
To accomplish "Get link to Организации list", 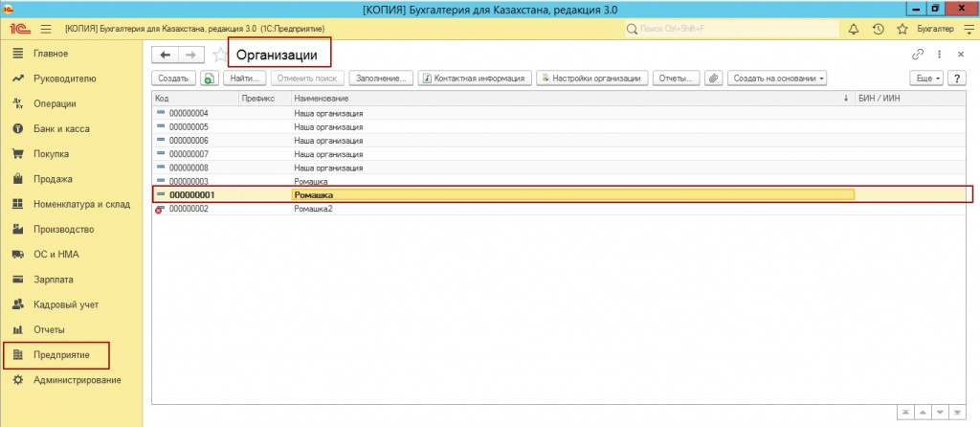I will tap(918, 55).
